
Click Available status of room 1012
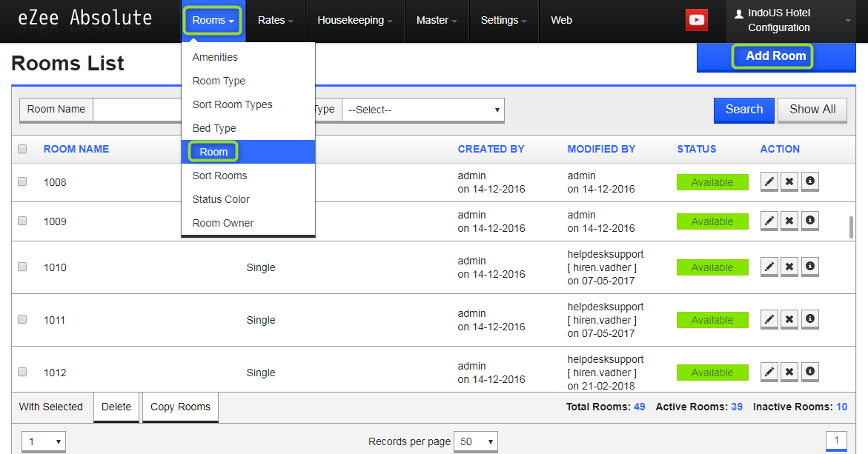tap(712, 372)
